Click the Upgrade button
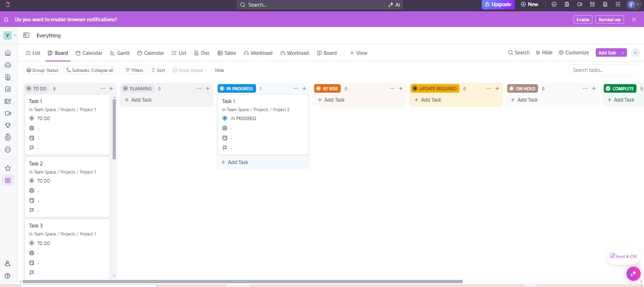The image size is (644, 287). pyautogui.click(x=498, y=4)
